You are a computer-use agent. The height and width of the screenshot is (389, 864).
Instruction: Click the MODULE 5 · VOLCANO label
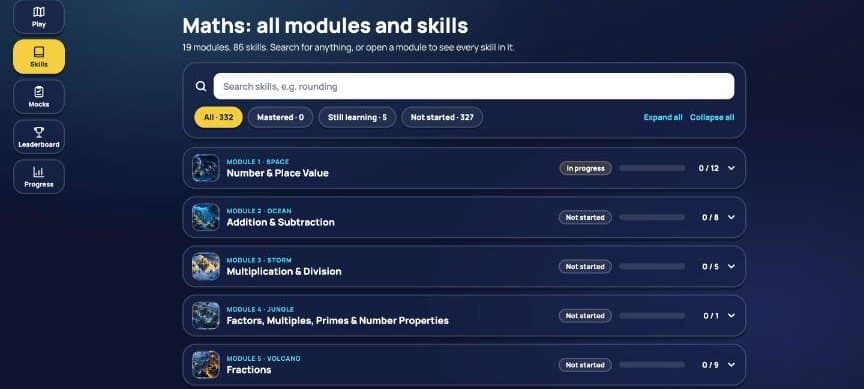(263, 358)
